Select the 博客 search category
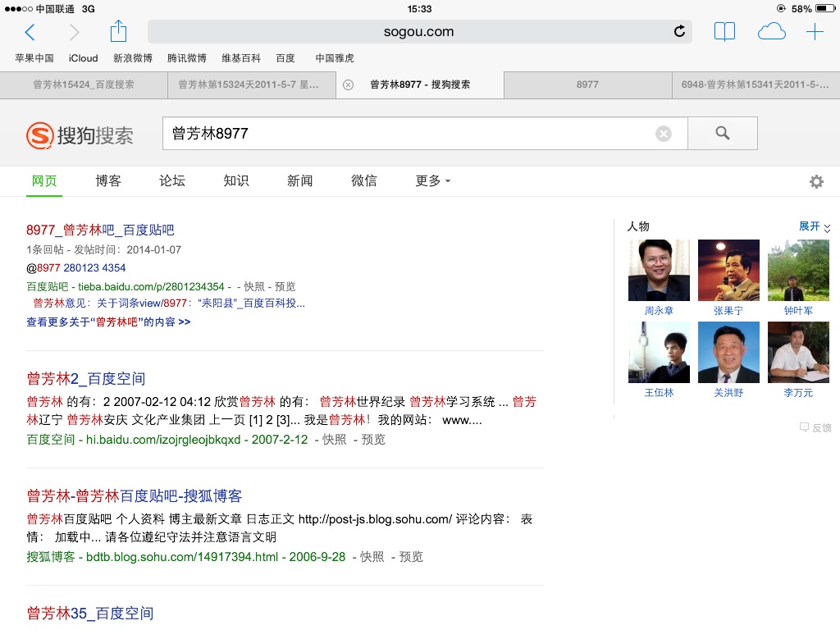 pos(108,181)
